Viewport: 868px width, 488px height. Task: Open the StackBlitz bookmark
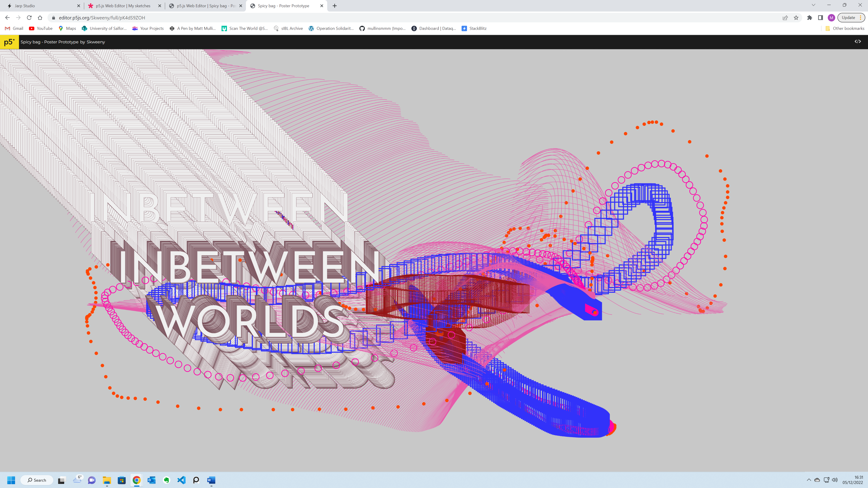coord(474,28)
